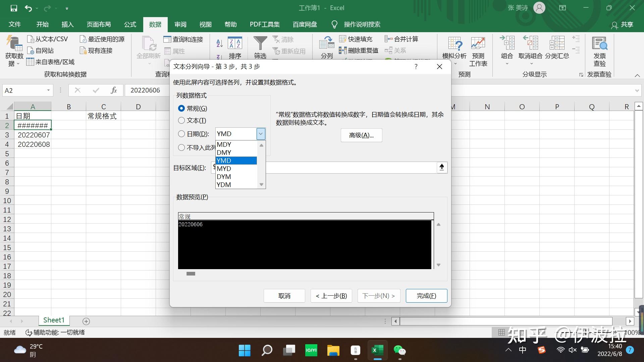Viewport: 644px width, 362px height.
Task: Click the help question mark in wizard dialog
Action: point(416,66)
